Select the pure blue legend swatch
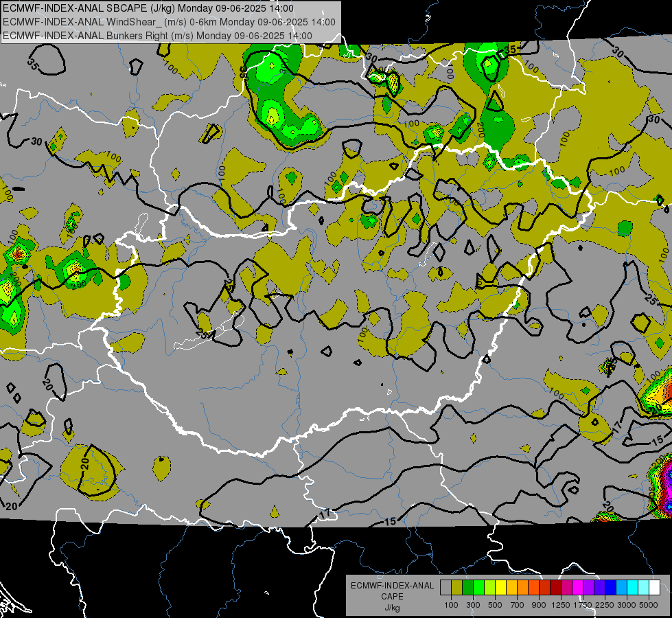The width and height of the screenshot is (672, 618). point(611,587)
